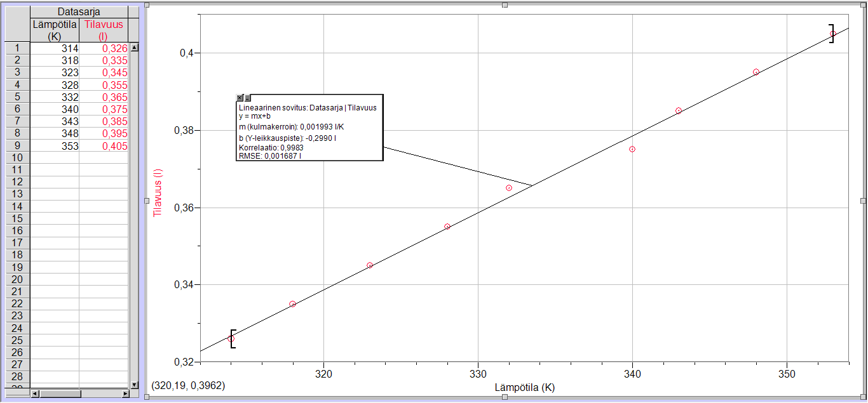Click the left fit-range bracket handle
Screen dimensions: 868x403
(x=233, y=339)
